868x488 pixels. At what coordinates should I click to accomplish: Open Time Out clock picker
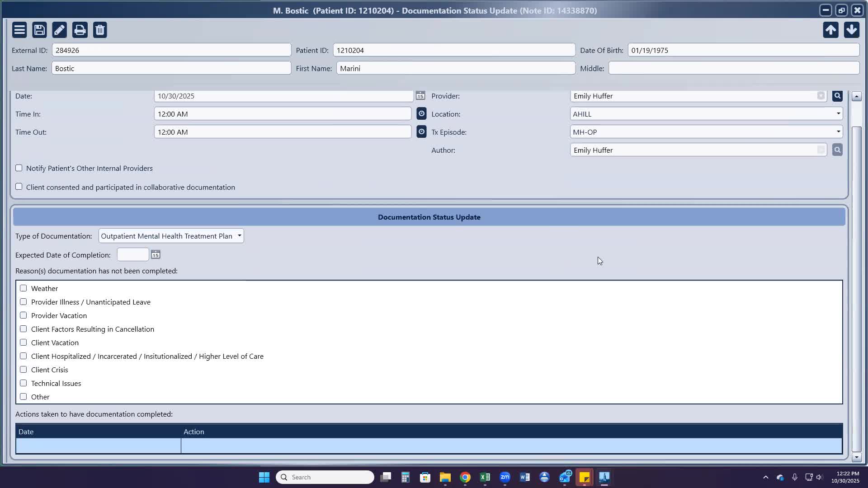pos(421,131)
